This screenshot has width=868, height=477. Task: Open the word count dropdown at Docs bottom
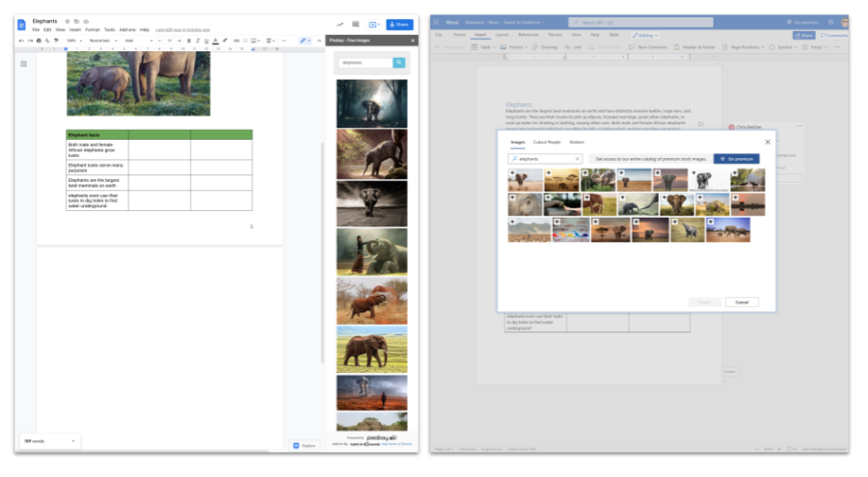point(50,441)
